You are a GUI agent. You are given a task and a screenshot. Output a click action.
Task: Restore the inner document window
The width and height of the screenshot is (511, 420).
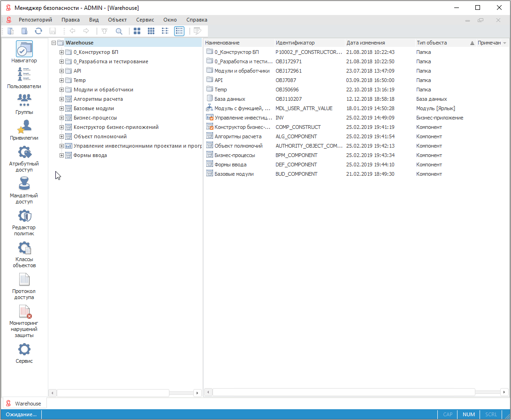point(480,20)
